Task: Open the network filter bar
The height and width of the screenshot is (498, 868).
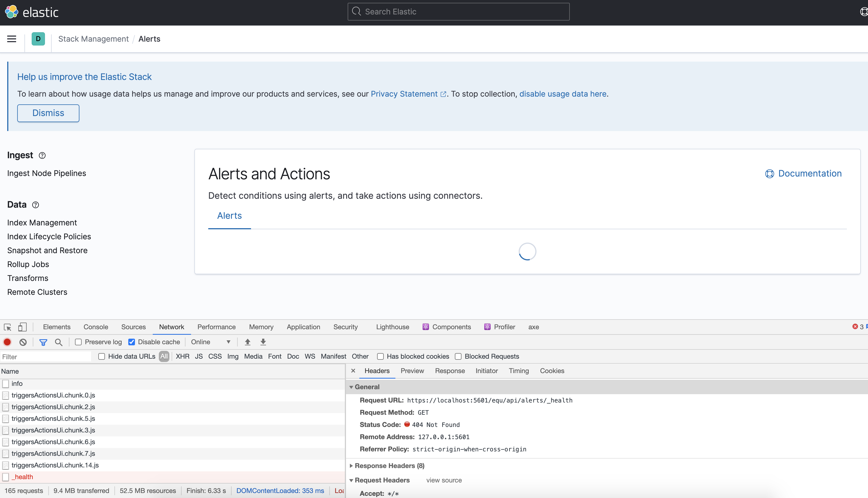Action: (x=43, y=342)
